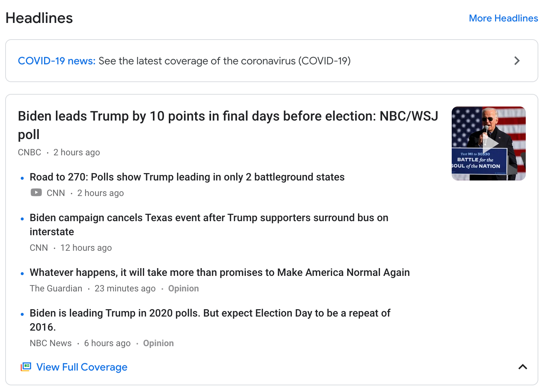This screenshot has height=392, width=545.
Task: Click the Headlines section title
Action: tap(39, 18)
